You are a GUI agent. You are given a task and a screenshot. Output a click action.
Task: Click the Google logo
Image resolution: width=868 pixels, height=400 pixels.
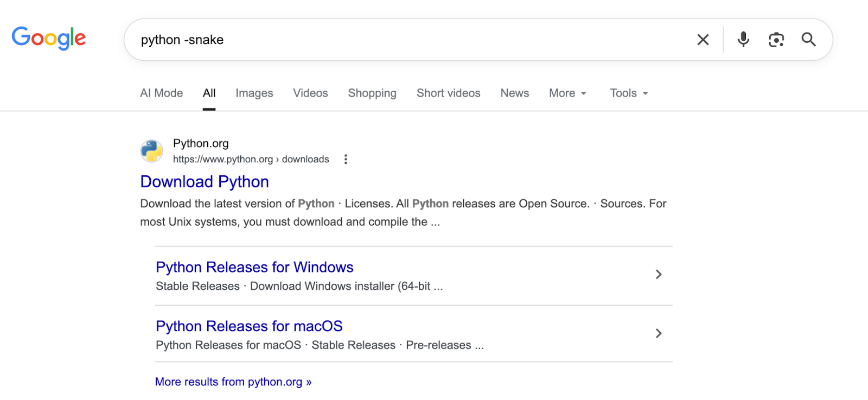[x=49, y=38]
